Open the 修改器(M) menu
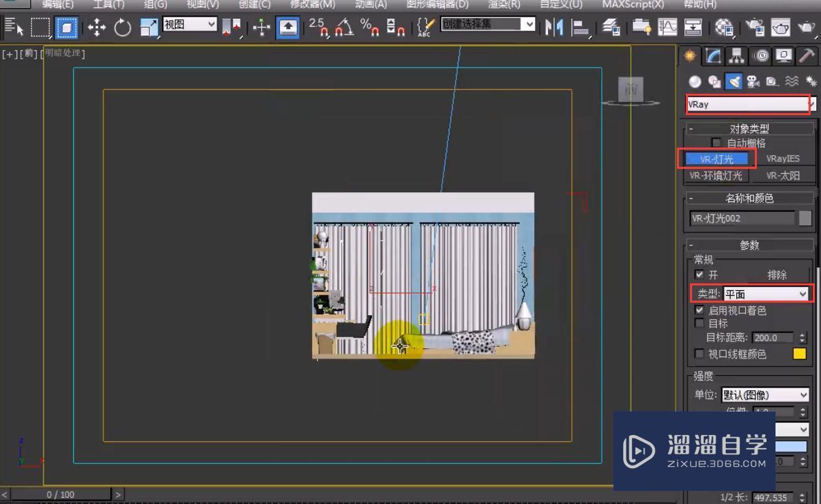Image resolution: width=821 pixels, height=504 pixels. [x=312, y=4]
